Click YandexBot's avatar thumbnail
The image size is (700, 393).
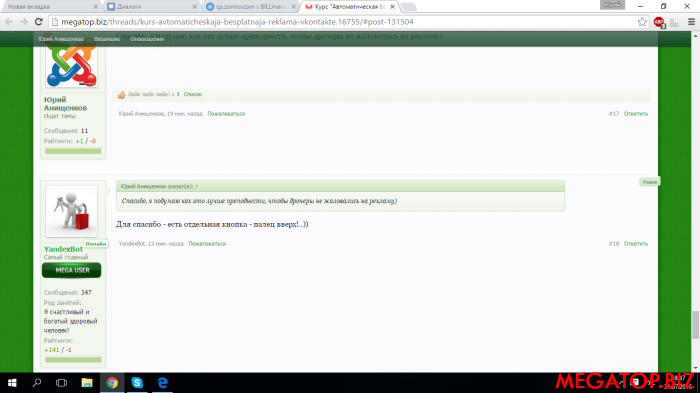pos(71,211)
